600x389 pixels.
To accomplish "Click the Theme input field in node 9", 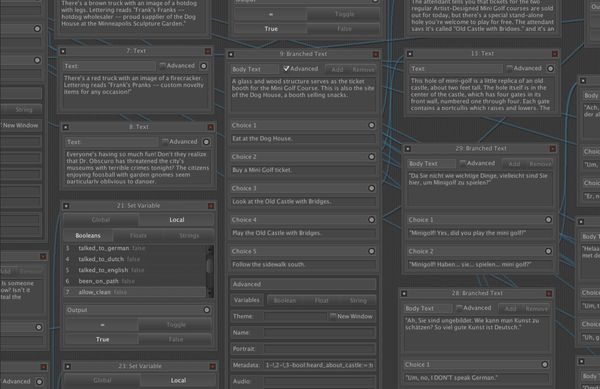I will point(295,316).
